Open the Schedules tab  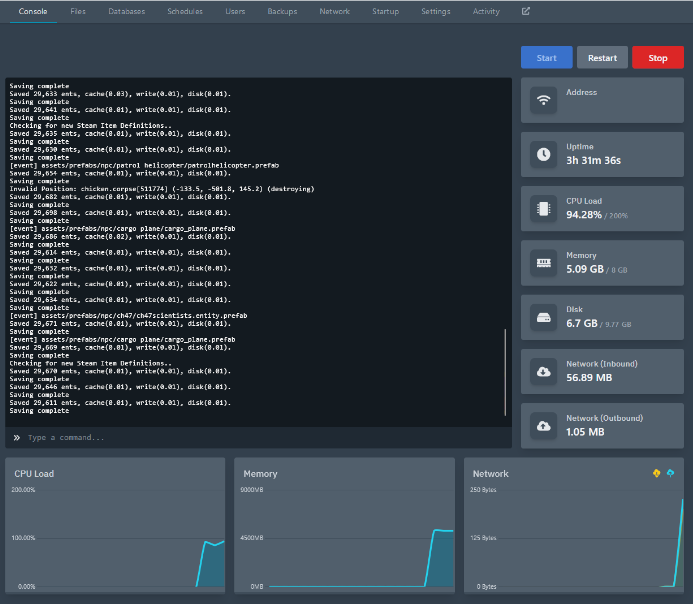point(185,11)
